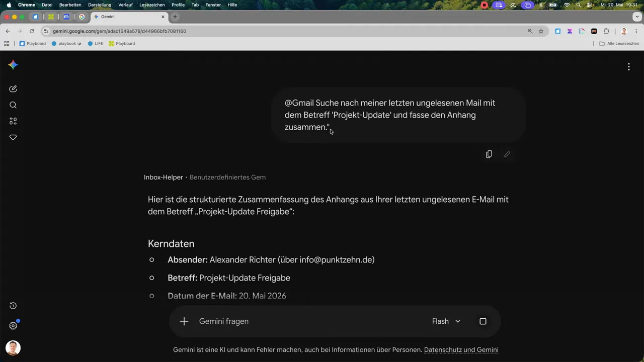Open settings gear in Gemini sidebar

click(x=13, y=326)
